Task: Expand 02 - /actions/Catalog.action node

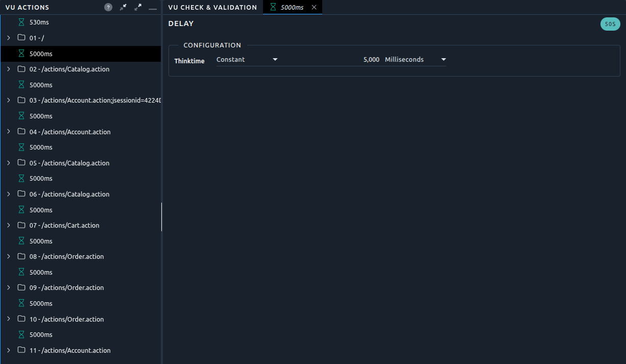Action: pyautogui.click(x=8, y=69)
